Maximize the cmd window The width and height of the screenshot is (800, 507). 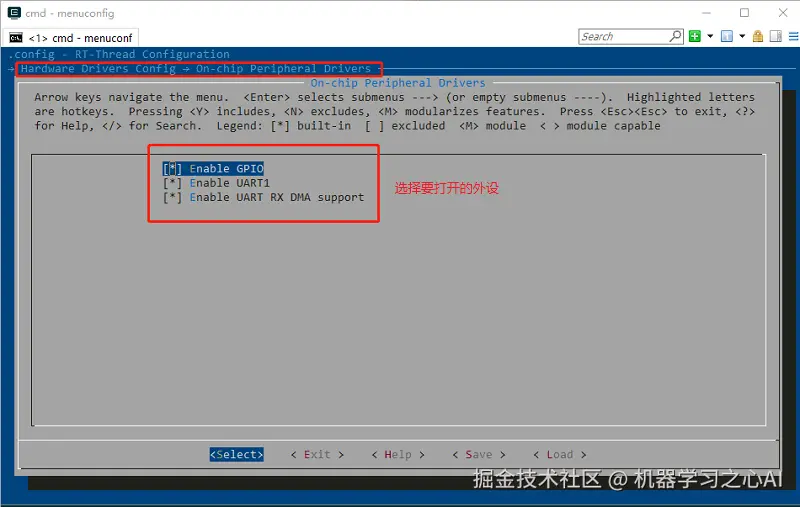click(x=744, y=13)
